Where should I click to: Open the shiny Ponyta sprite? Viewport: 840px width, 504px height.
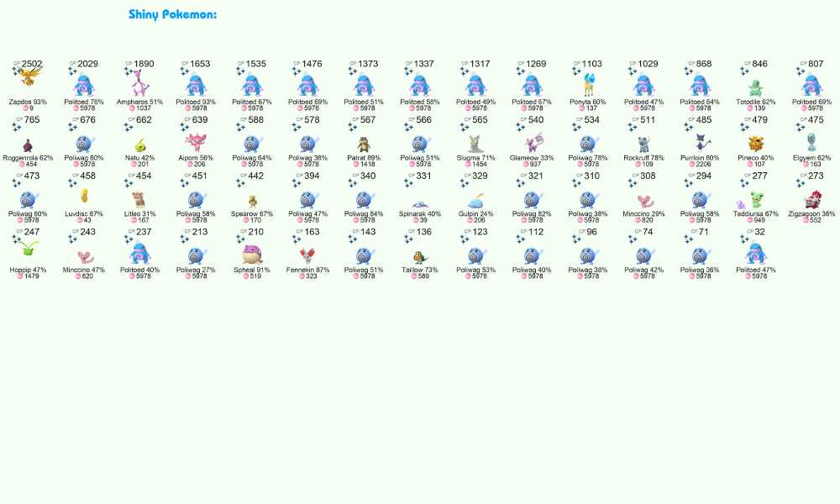pyautogui.click(x=589, y=85)
